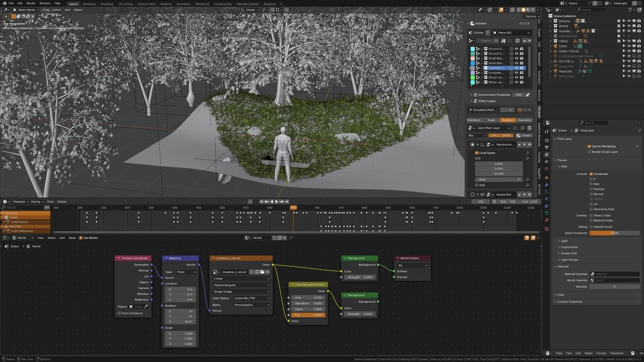Toggle the Local Space checkbox
This screenshot has width=644, height=362.
pos(477,153)
